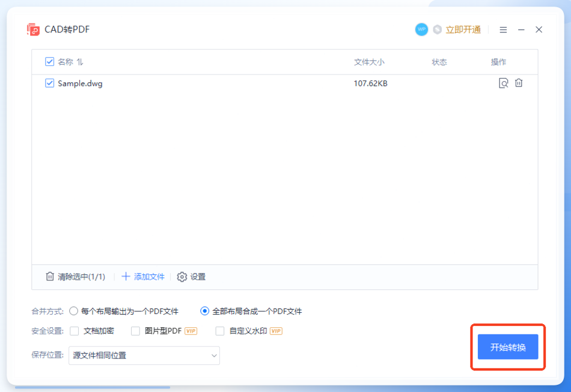Select 全部布局合成一个PDF文件 radio option
This screenshot has width=571, height=392.
pyautogui.click(x=204, y=312)
